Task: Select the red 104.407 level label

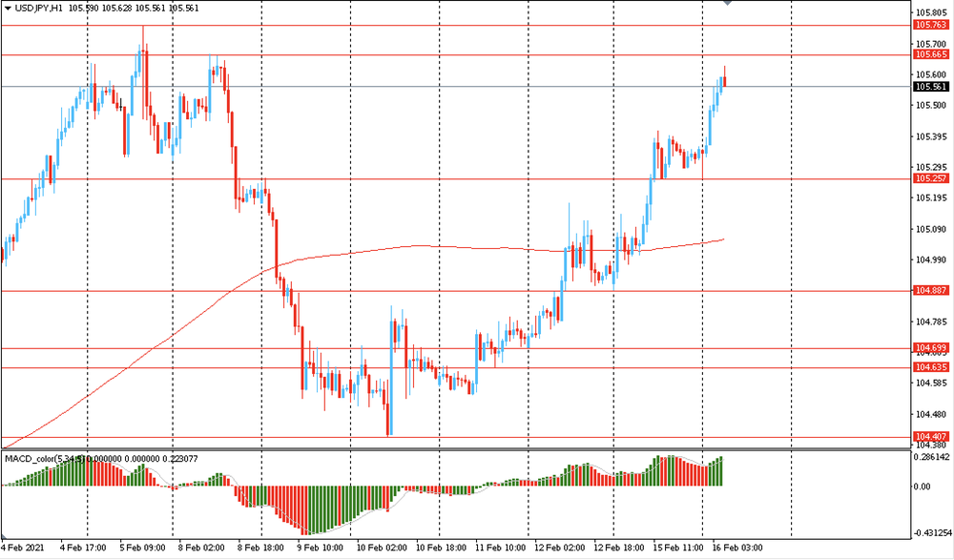Action: [x=931, y=436]
